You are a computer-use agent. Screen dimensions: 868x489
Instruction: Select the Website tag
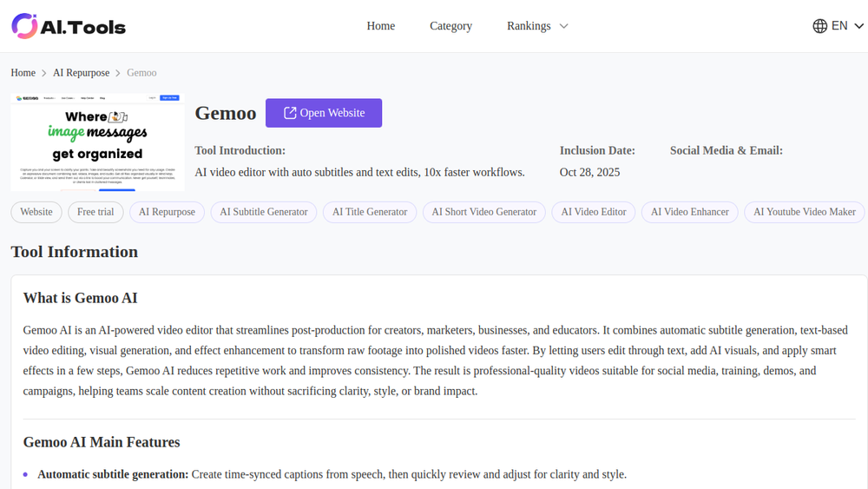tap(36, 212)
